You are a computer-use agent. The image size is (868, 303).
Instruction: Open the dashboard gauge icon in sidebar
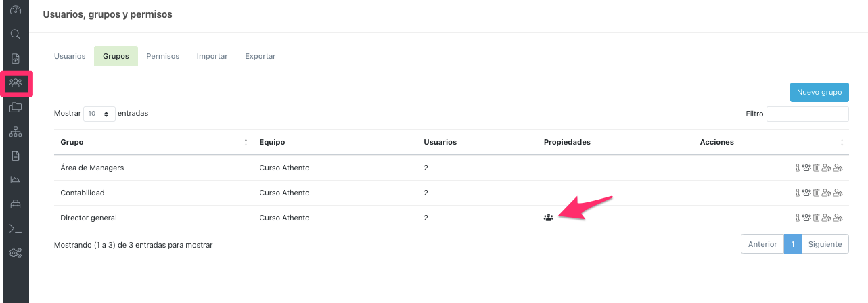click(16, 10)
